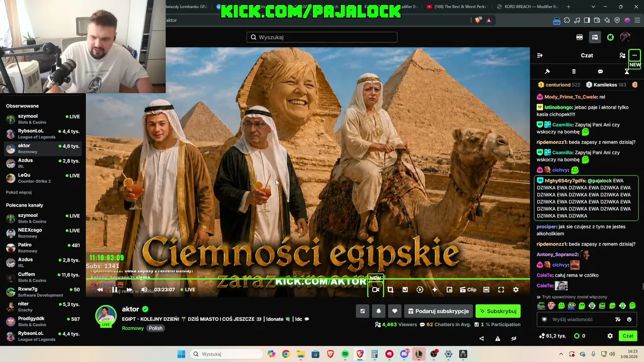Click the 7TV emote icon in chat input
Screen dimensions: 644x362
(618, 319)
